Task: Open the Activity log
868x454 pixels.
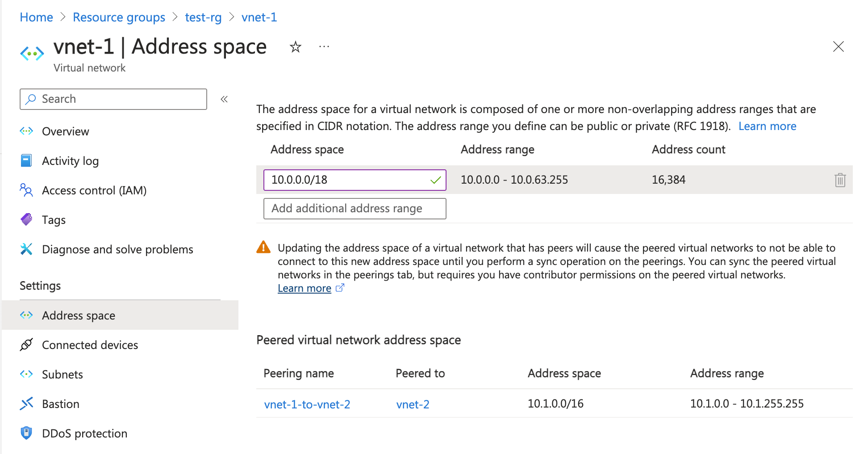Action: [x=70, y=160]
